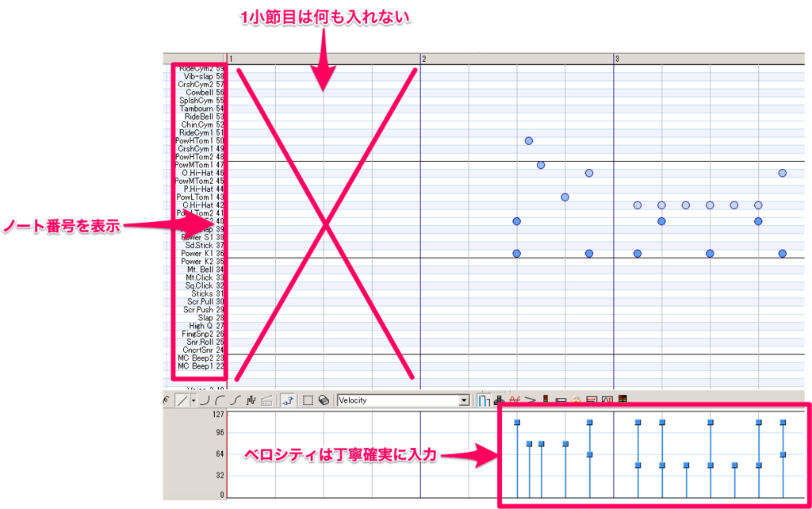The height and width of the screenshot is (509, 812).
Task: Grab the PowLTom1 note's velocity handle
Action: 565,444
